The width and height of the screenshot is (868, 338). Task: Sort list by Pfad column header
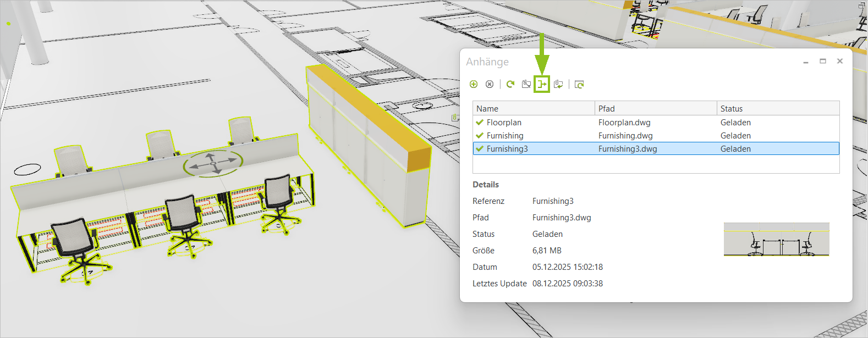[656, 108]
